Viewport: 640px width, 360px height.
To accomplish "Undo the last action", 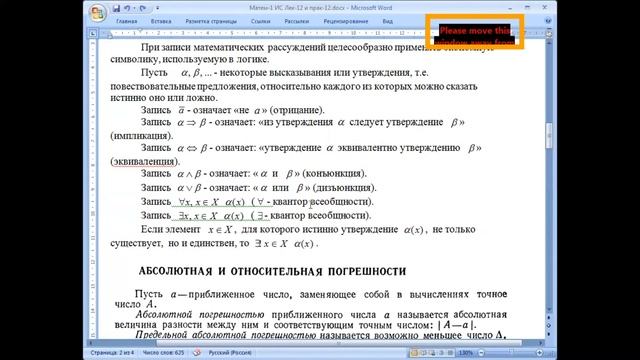I will point(127,8).
